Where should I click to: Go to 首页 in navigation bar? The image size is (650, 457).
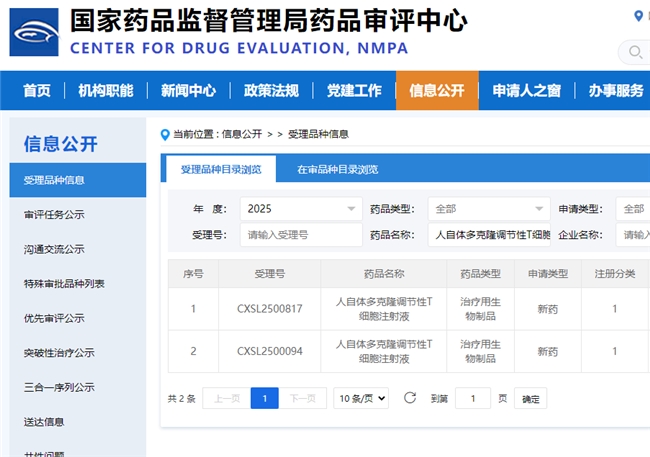(37, 91)
